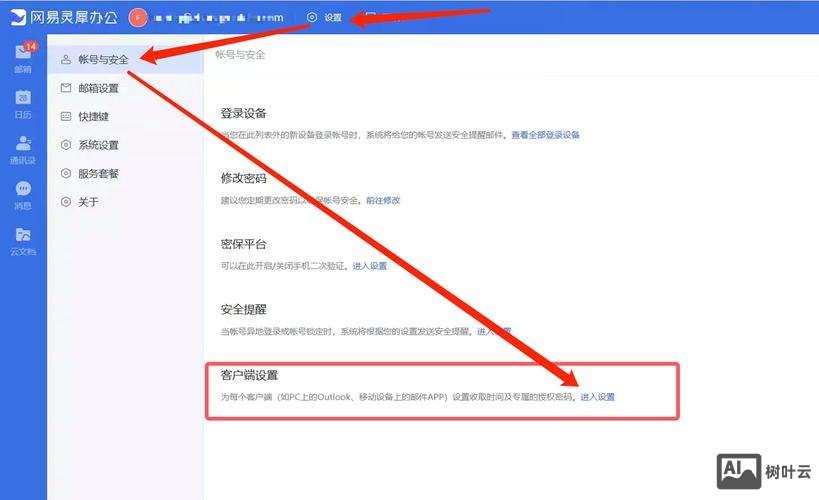The image size is (819, 500).
Task: Select 快捷键 in settings menu
Action: 125,117
